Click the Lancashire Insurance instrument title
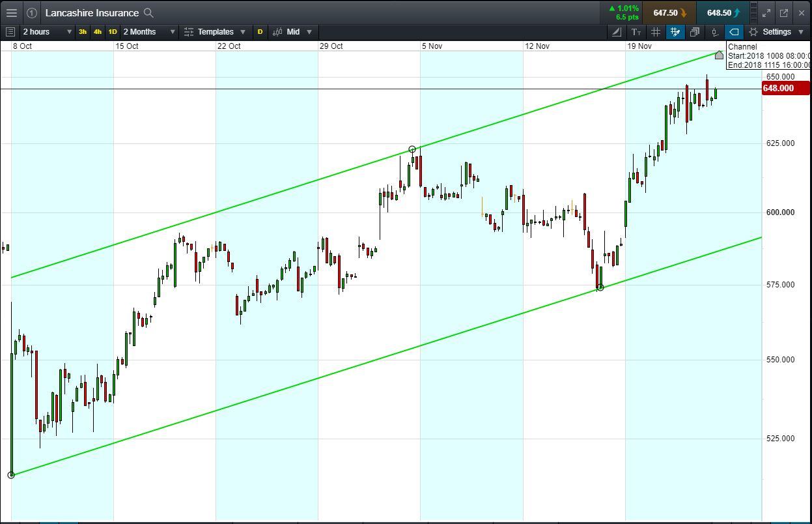Image resolution: width=812 pixels, height=524 pixels. point(92,12)
